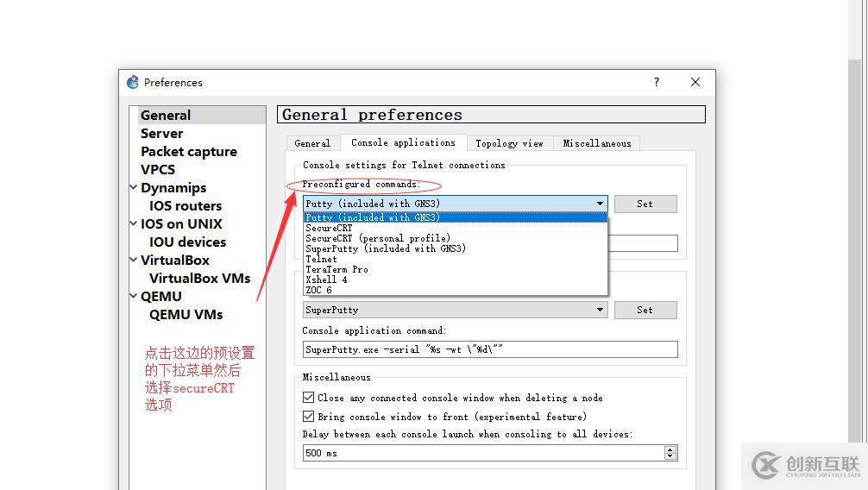The width and height of the screenshot is (868, 490).
Task: Choose SuperPutty (included with GNS3) option
Action: click(x=455, y=248)
